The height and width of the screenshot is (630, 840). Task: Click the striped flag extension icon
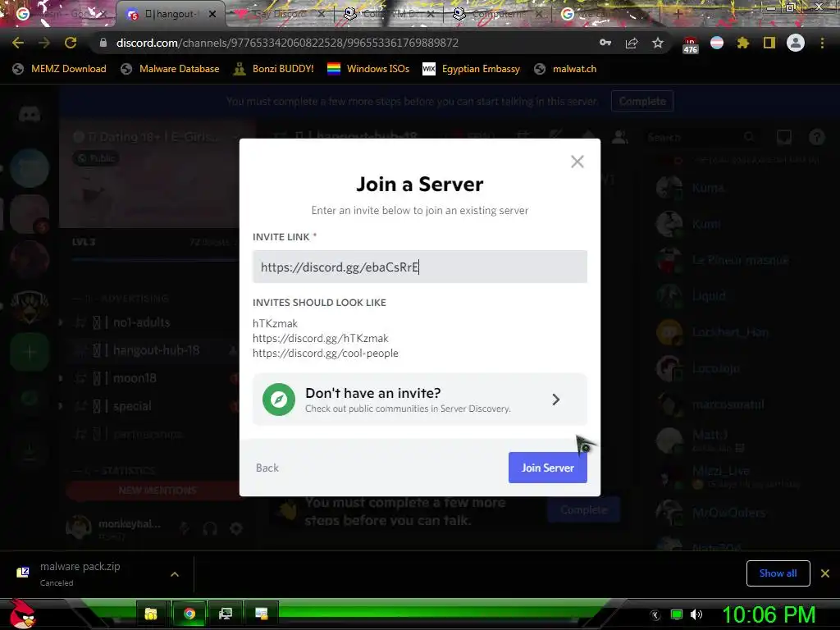717,43
